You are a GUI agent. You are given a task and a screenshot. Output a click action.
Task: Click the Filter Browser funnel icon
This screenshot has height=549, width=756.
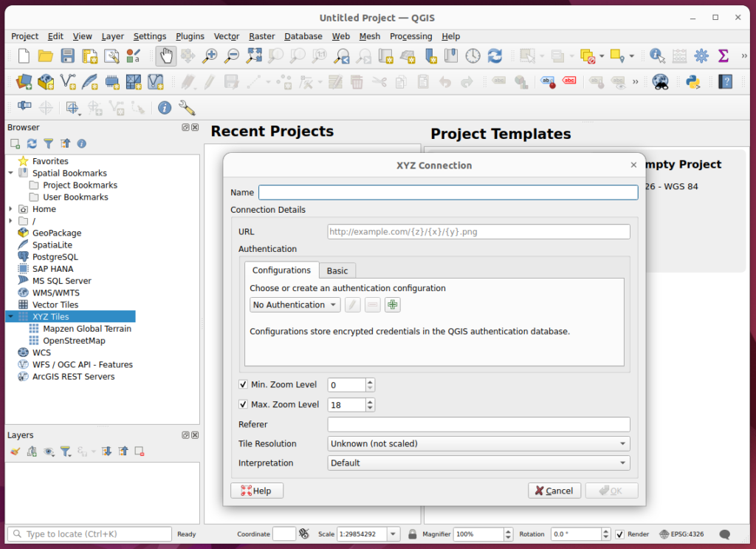tap(49, 143)
